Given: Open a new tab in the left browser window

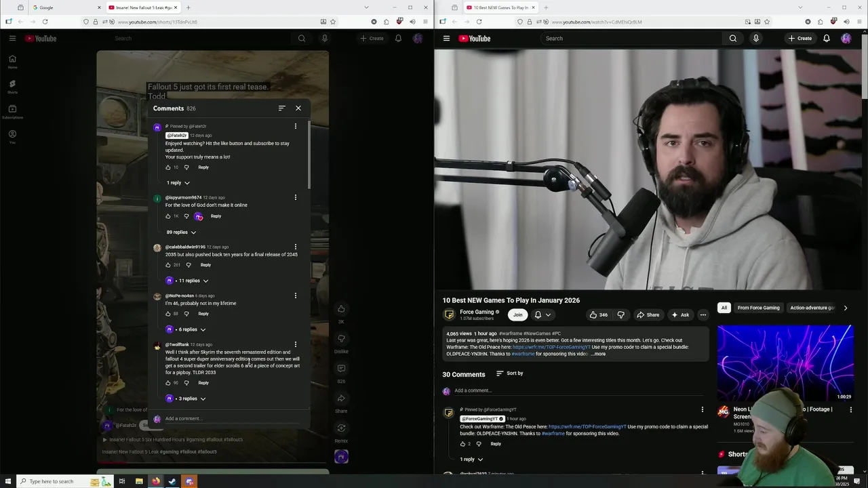Looking at the screenshot, I should [x=188, y=7].
